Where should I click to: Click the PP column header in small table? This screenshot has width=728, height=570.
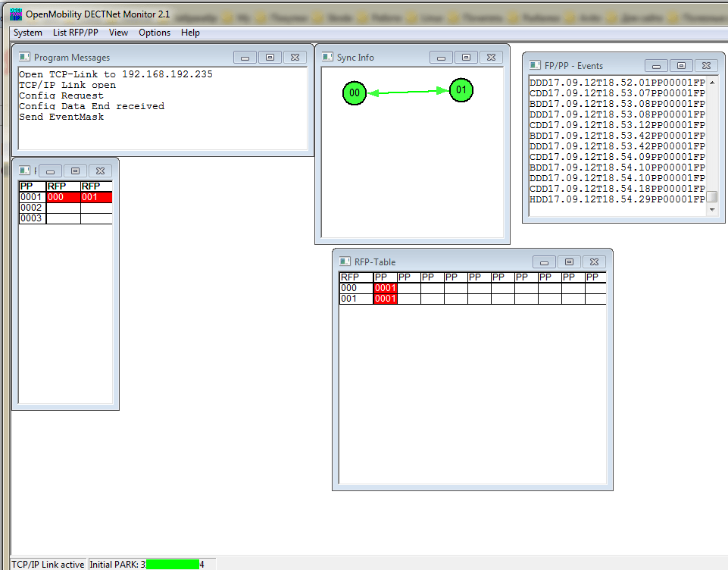click(32, 186)
